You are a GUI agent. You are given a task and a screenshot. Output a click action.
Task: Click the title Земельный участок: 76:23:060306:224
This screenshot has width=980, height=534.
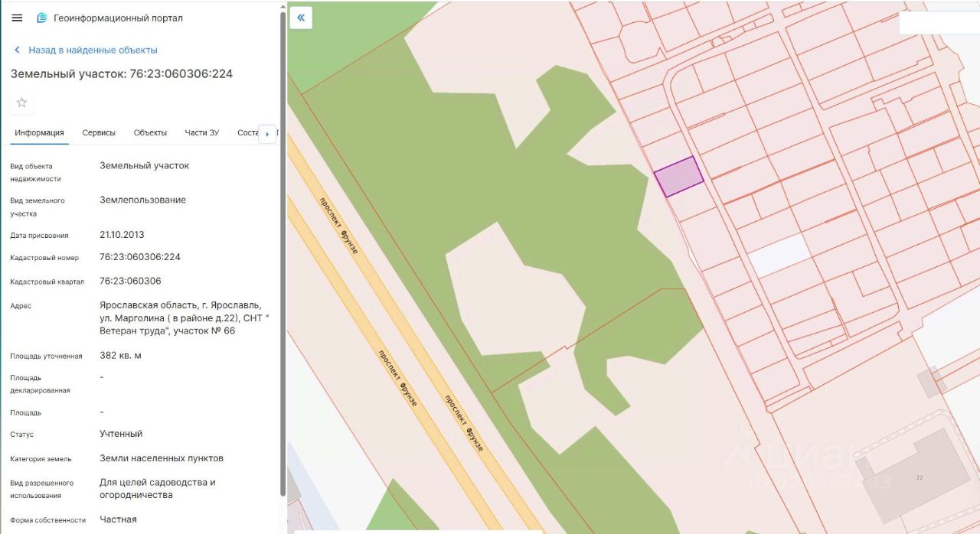point(121,74)
